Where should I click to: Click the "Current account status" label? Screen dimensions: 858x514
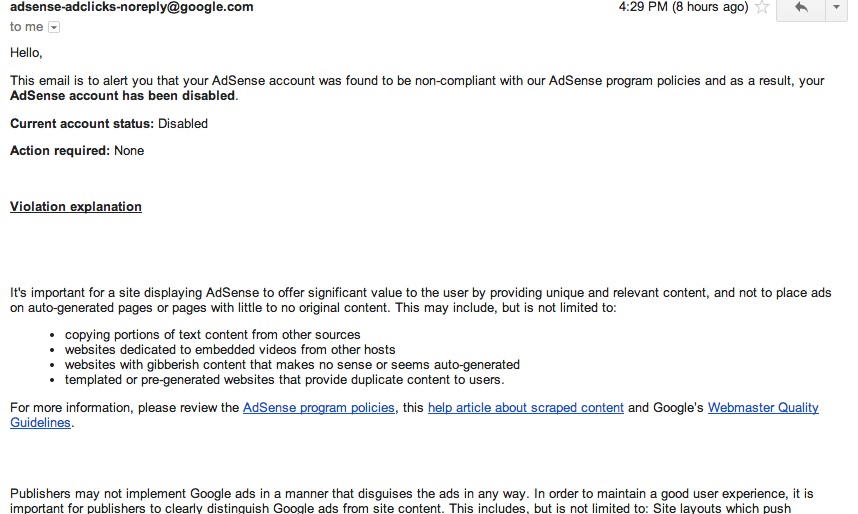click(82, 124)
